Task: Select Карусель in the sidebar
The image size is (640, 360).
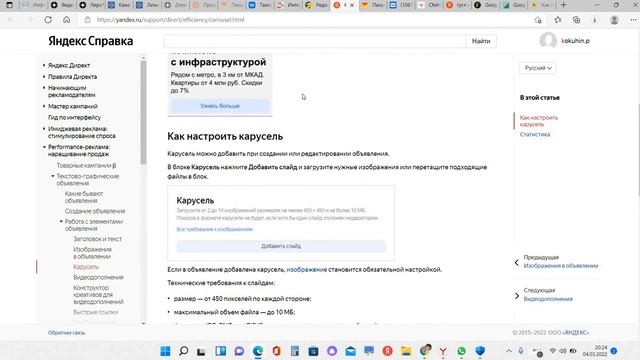Action: click(x=86, y=267)
